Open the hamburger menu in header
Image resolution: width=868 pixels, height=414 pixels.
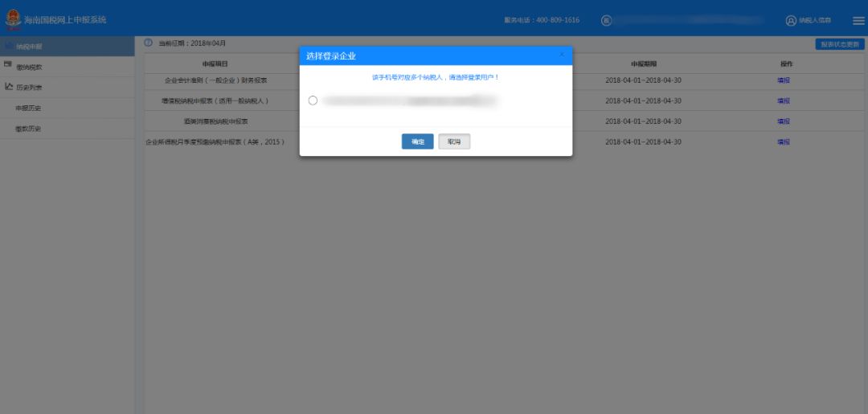coord(858,20)
